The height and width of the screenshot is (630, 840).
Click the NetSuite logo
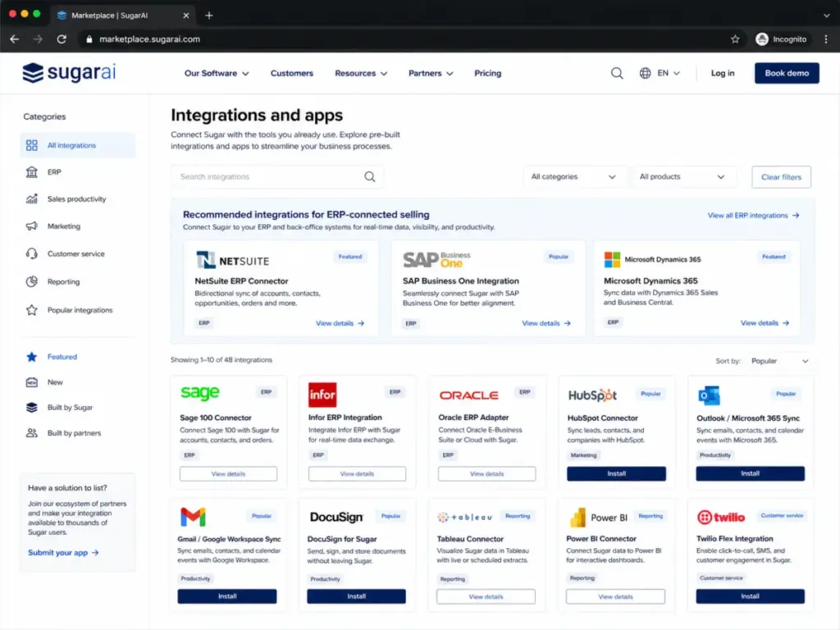click(232, 260)
